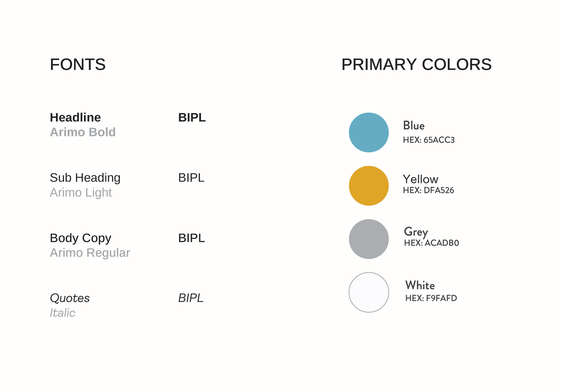Click the blue color circle
The height and width of the screenshot is (392, 561).
point(369,133)
